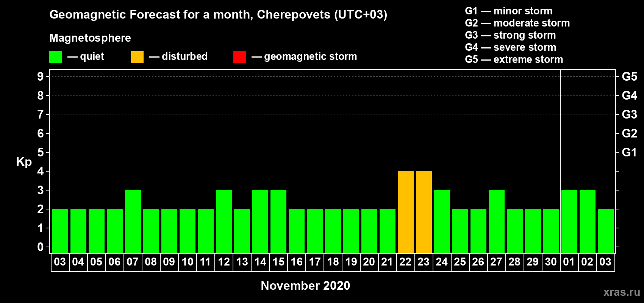The height and width of the screenshot is (303, 644).
Task: Click the 'G5 — extreme storm' legend line
Action: click(514, 59)
